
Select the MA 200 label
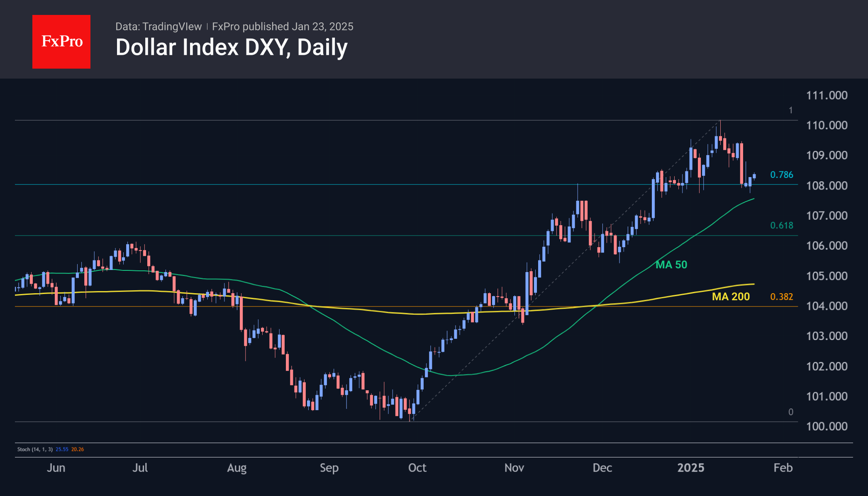point(731,297)
